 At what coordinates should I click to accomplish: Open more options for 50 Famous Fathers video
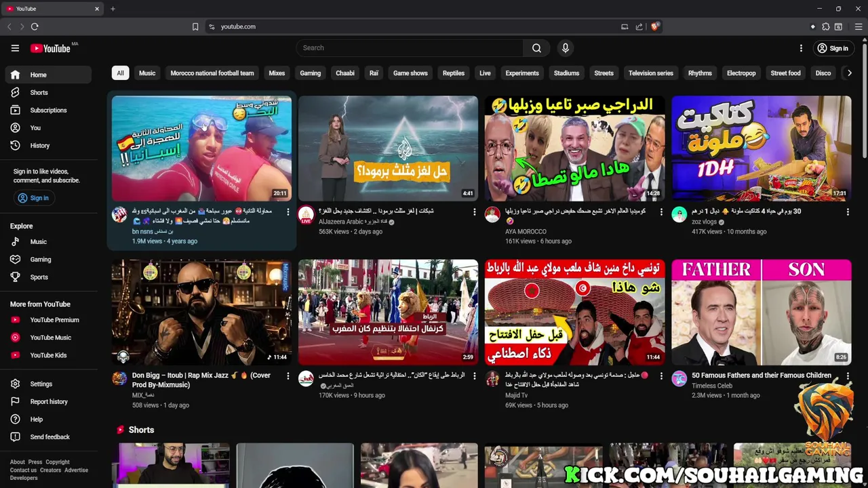coord(848,375)
